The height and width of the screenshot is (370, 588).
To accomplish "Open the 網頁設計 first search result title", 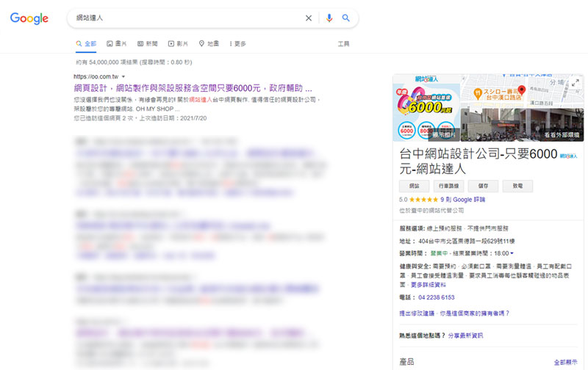I will [193, 88].
